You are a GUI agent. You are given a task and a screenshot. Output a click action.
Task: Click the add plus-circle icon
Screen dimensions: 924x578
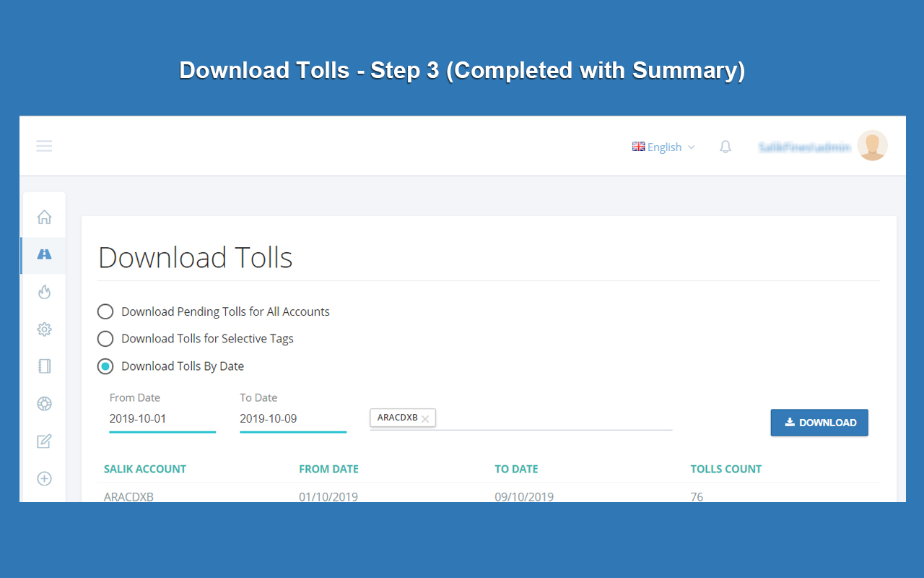pyautogui.click(x=44, y=478)
